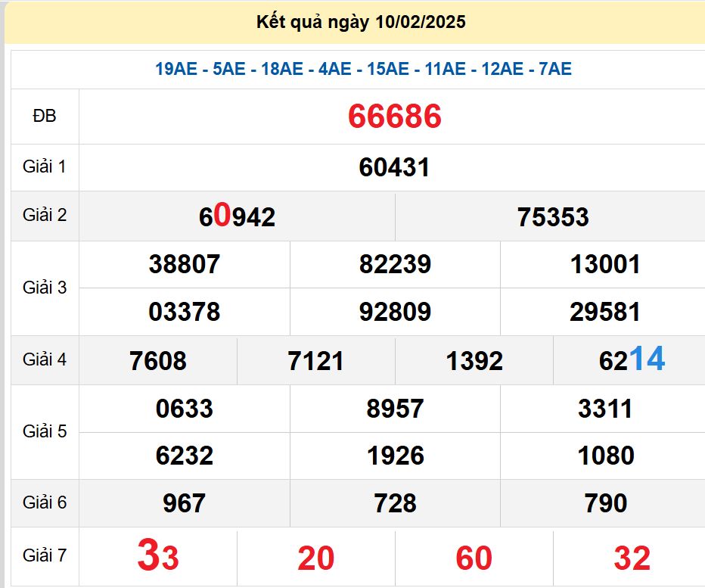
Task: Select the Giải 2 number 75353
Action: (x=553, y=217)
